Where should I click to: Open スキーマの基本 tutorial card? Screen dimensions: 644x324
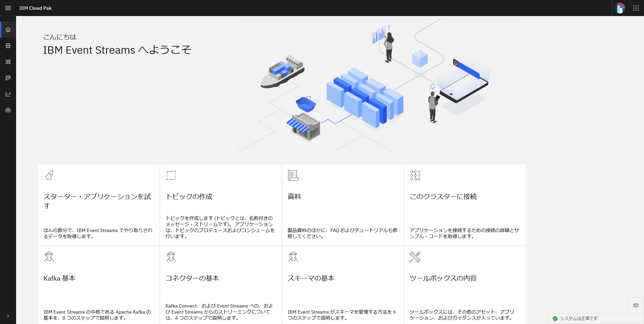[x=343, y=285]
